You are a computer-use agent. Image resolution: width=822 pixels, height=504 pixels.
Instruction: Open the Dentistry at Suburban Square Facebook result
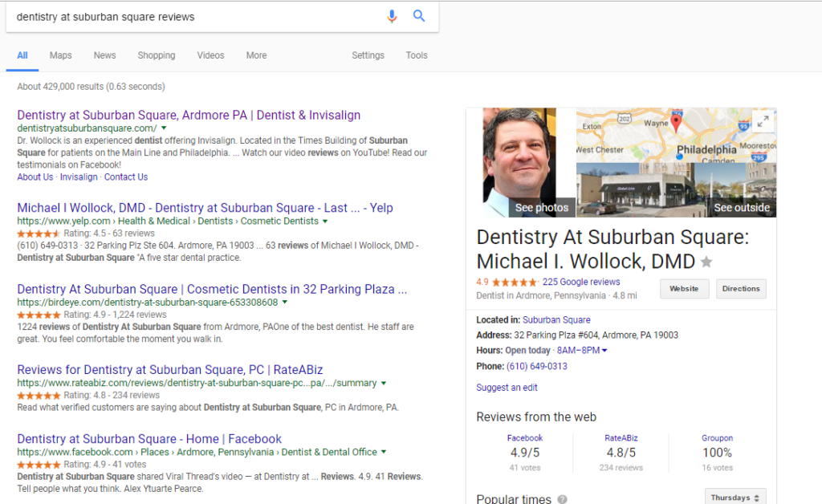click(x=149, y=439)
